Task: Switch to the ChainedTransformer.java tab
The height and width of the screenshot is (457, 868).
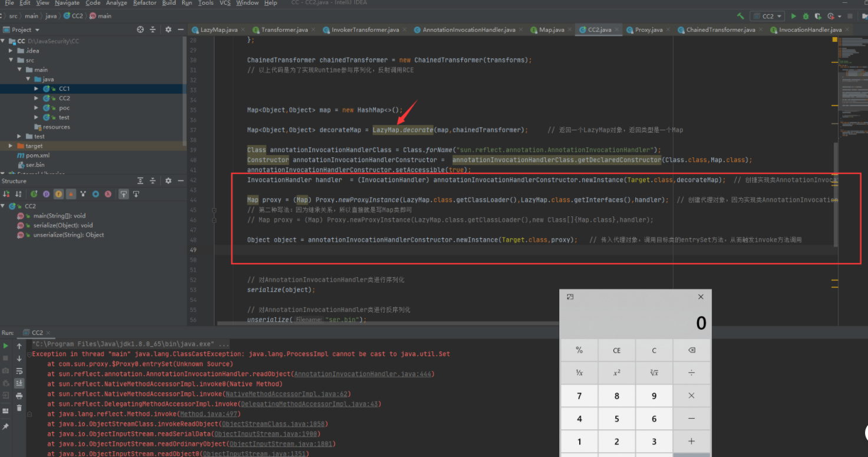Action: click(720, 29)
